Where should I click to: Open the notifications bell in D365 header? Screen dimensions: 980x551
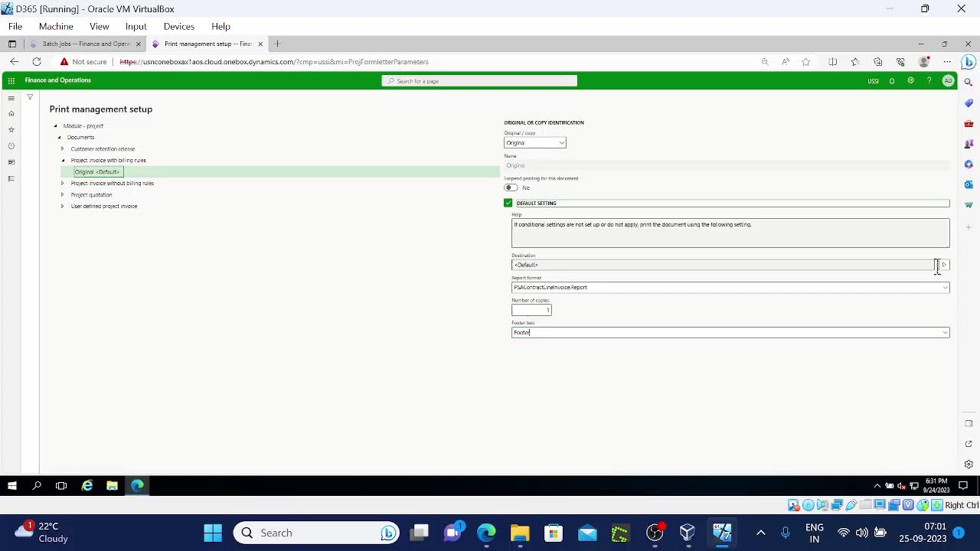point(892,80)
